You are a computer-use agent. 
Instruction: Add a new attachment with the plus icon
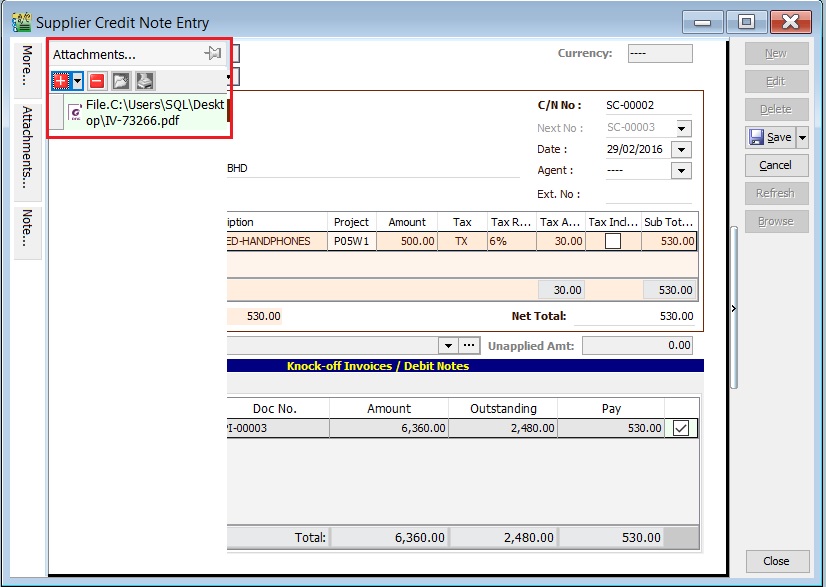pos(60,80)
